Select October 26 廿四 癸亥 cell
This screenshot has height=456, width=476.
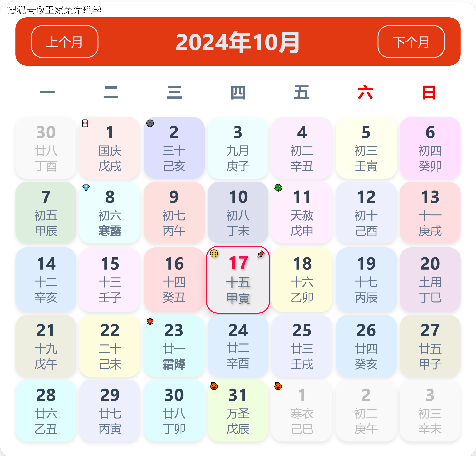click(x=366, y=346)
